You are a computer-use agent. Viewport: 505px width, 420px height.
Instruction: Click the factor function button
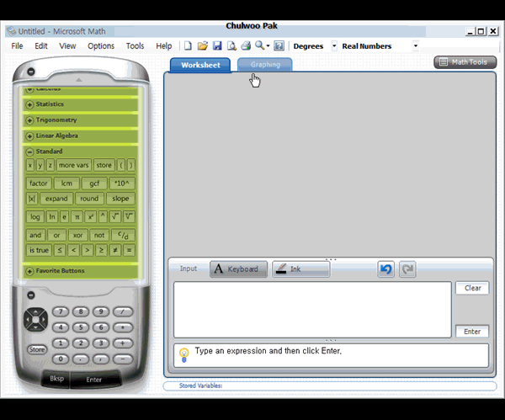(x=39, y=183)
